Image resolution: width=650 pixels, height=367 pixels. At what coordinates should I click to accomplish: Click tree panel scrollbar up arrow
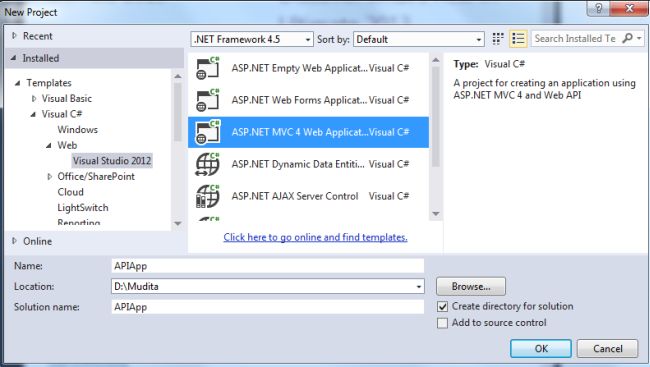[x=178, y=76]
